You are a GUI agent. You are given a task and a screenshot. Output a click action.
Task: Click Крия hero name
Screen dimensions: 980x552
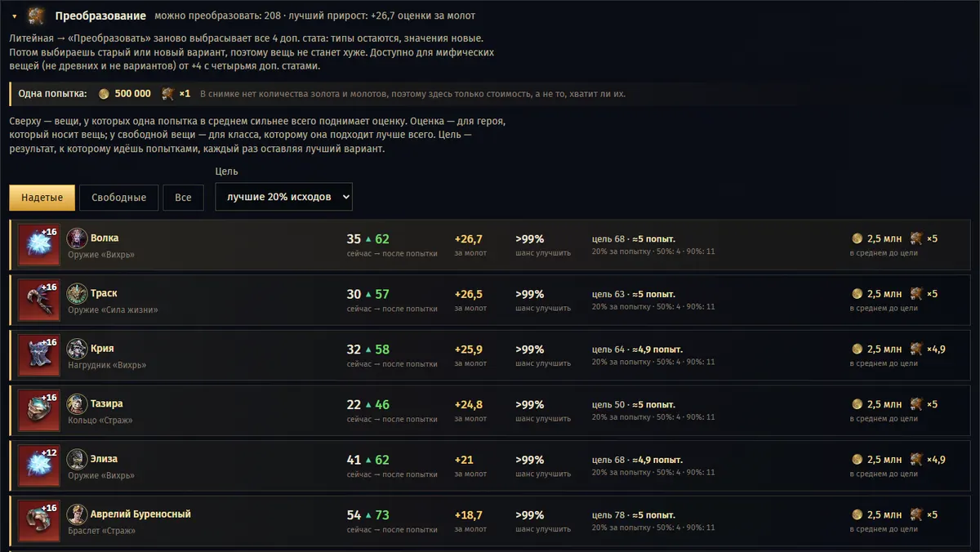point(102,349)
